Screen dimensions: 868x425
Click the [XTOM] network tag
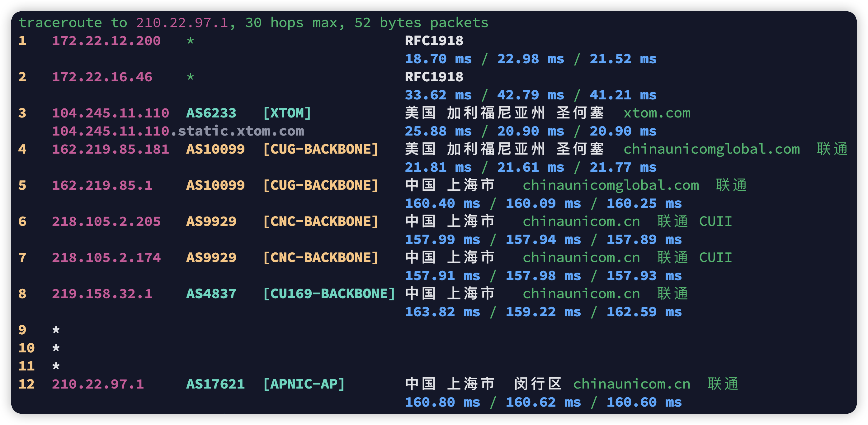pos(287,113)
